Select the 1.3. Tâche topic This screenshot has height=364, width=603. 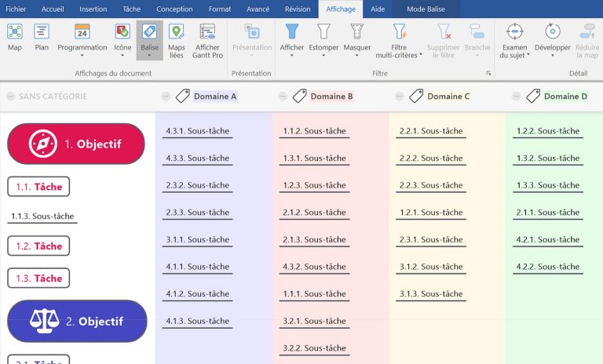point(38,278)
